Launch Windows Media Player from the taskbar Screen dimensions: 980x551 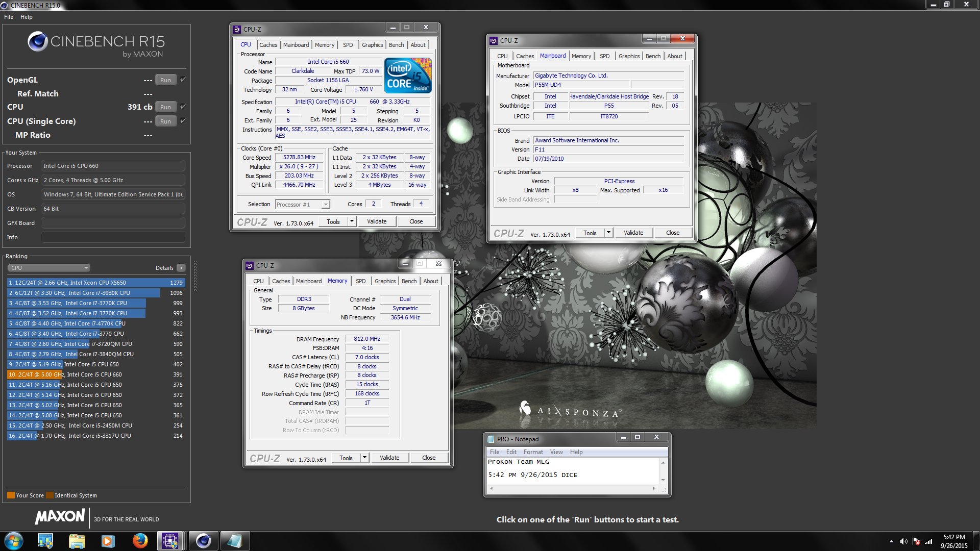pos(108,541)
